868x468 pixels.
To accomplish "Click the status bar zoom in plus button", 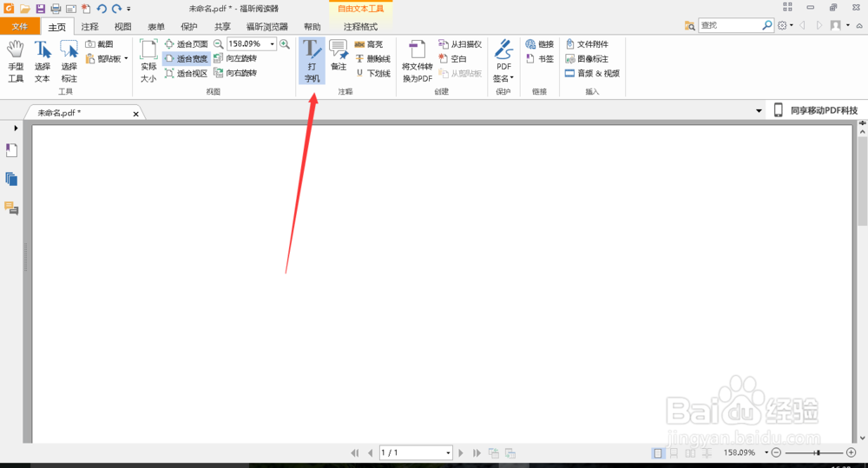I will click(852, 453).
